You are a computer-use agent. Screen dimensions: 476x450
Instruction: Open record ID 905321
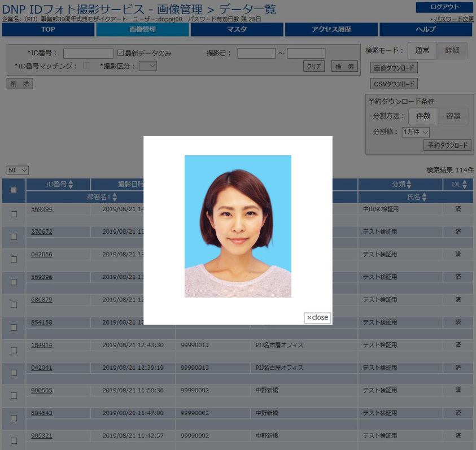pos(42,436)
